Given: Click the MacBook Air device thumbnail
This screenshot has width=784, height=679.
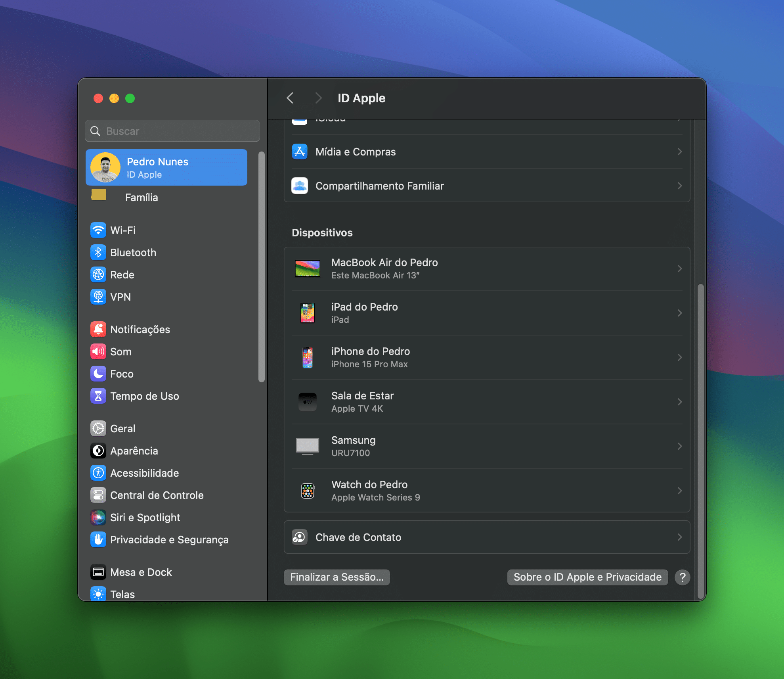Looking at the screenshot, I should tap(308, 269).
